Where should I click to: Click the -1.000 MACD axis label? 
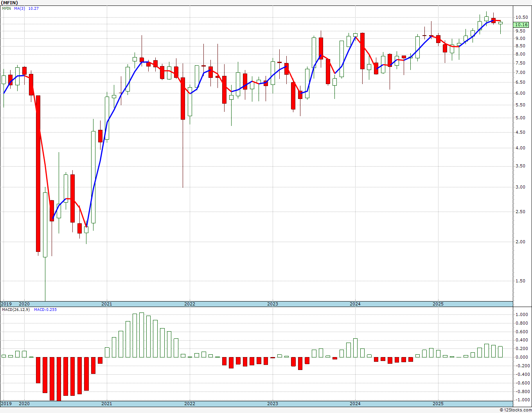click(522, 400)
